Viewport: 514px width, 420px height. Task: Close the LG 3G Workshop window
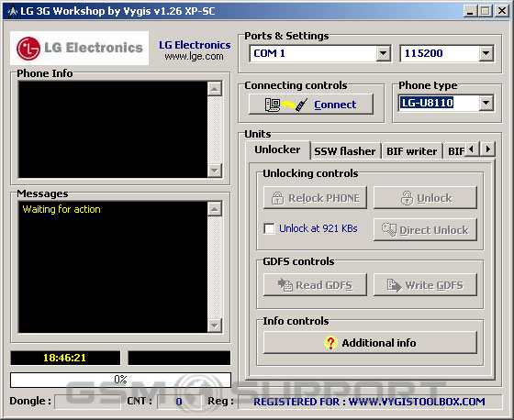[x=502, y=11]
